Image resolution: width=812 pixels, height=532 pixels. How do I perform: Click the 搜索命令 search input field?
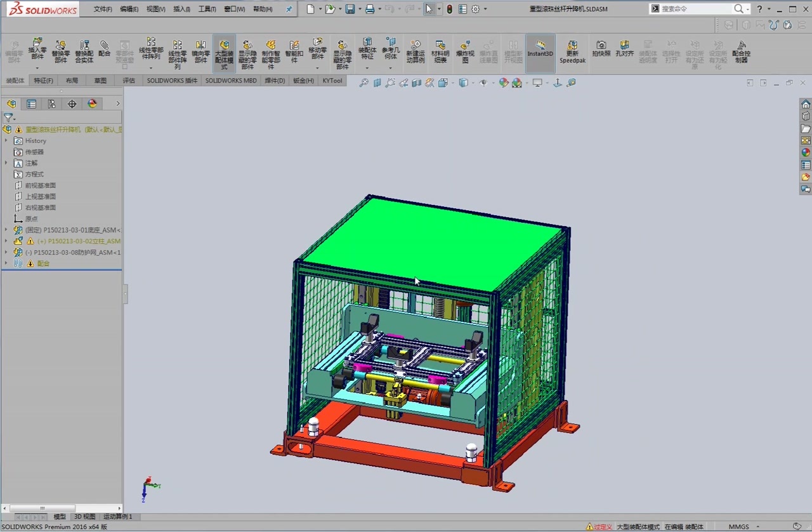tap(697, 9)
